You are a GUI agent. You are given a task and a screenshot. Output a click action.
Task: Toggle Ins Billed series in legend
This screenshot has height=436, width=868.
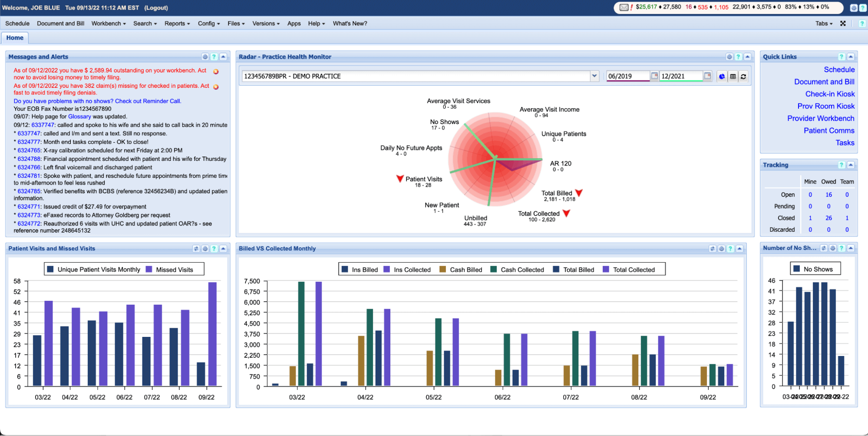click(360, 270)
